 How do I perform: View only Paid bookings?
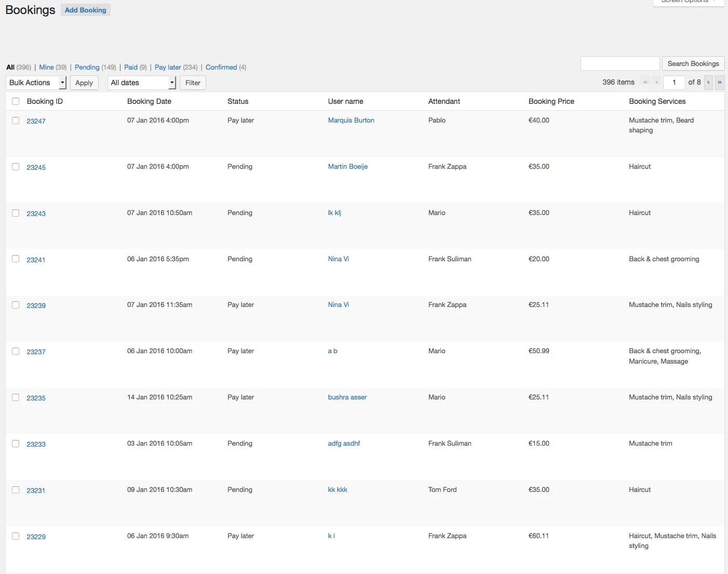(131, 67)
